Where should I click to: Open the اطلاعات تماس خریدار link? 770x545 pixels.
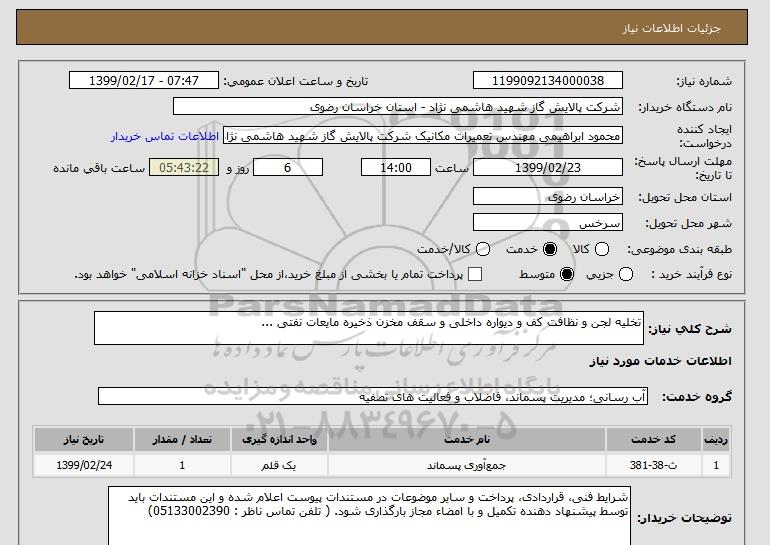click(165, 136)
